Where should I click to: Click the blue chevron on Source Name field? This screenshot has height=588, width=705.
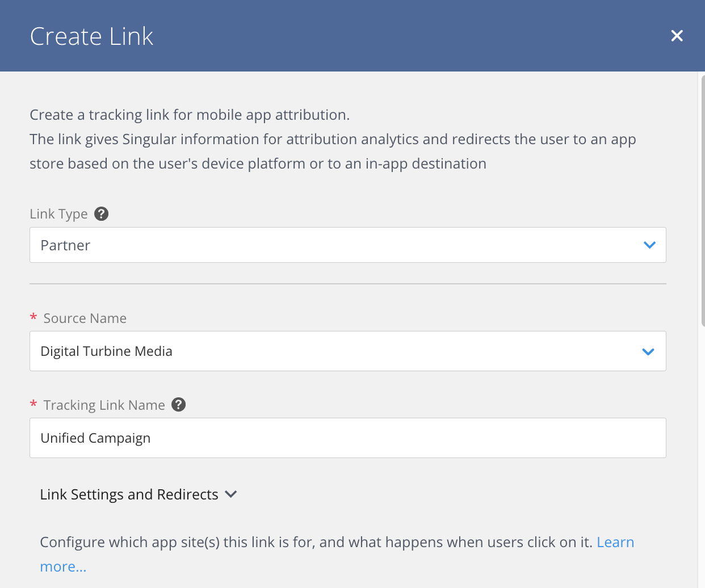pos(648,351)
